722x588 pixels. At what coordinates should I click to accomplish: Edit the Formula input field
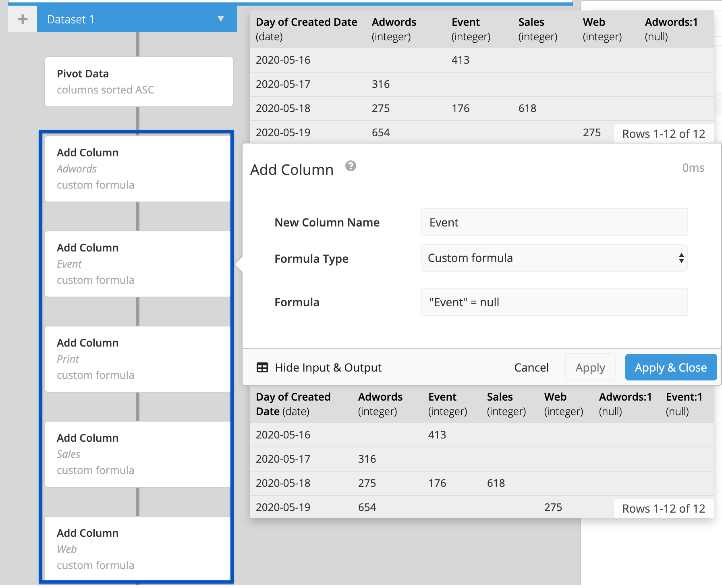point(554,302)
